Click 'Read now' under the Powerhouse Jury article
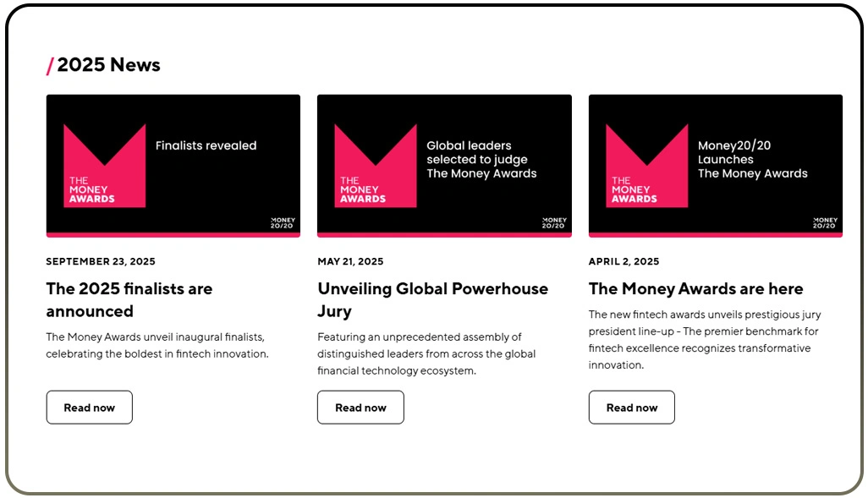The height and width of the screenshot is (498, 868). [360, 407]
